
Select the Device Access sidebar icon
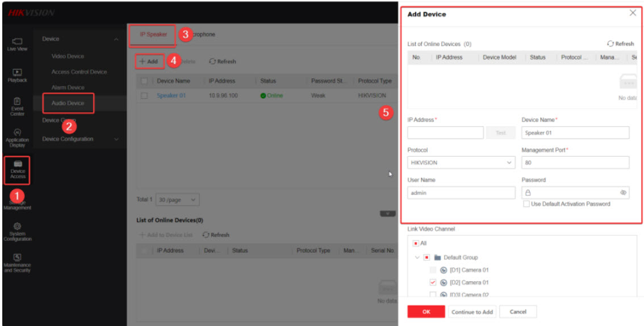[18, 169]
